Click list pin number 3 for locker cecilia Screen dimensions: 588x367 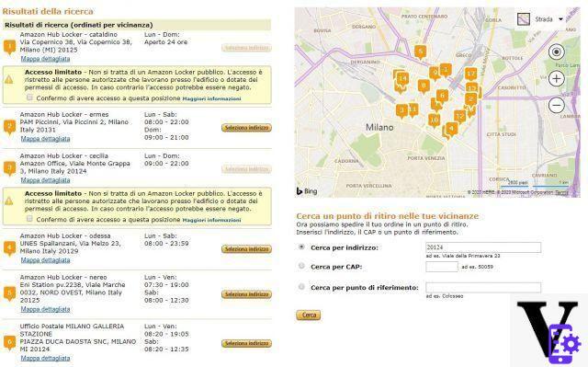click(x=9, y=167)
